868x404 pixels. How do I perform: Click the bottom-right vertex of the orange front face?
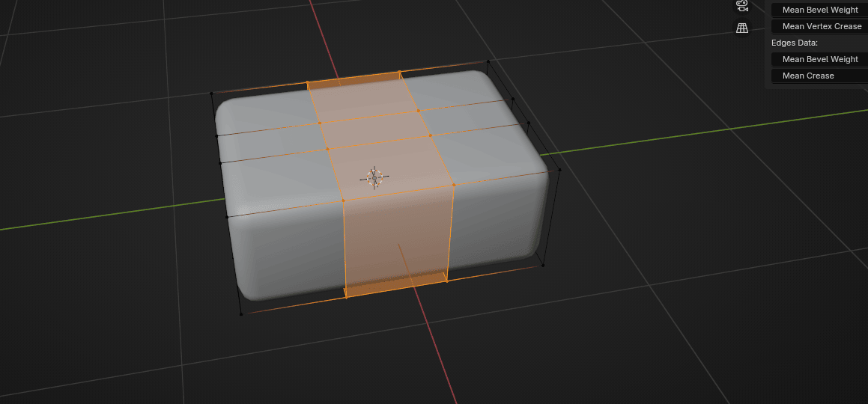pyautogui.click(x=447, y=281)
